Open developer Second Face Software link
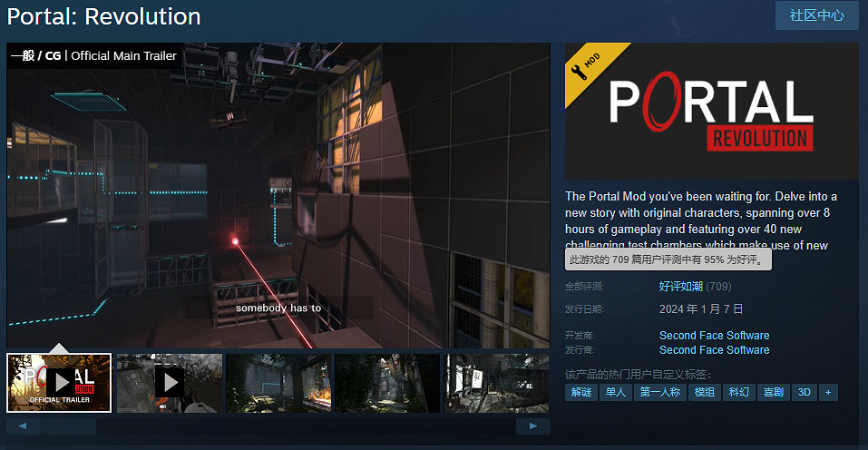Image resolution: width=868 pixels, height=450 pixels. point(714,336)
